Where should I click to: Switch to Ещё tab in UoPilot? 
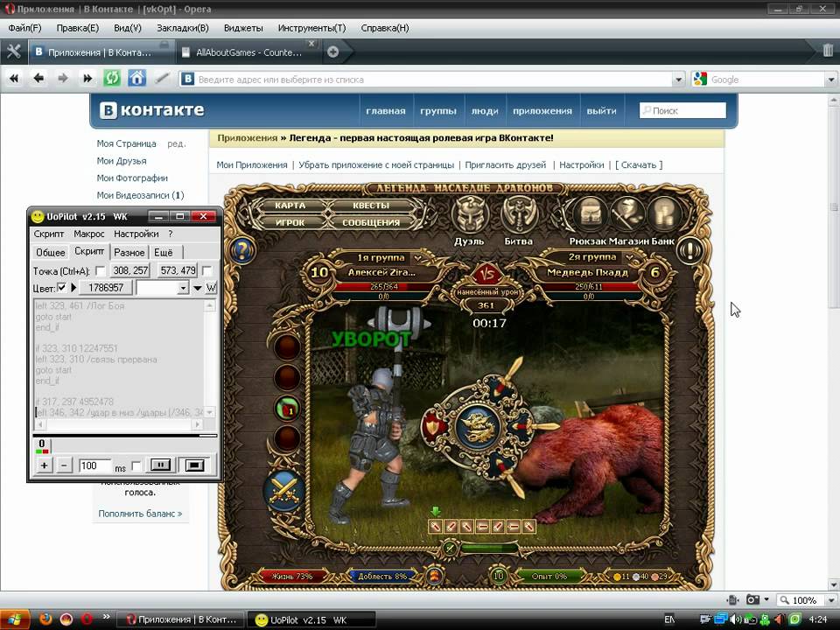coord(164,252)
